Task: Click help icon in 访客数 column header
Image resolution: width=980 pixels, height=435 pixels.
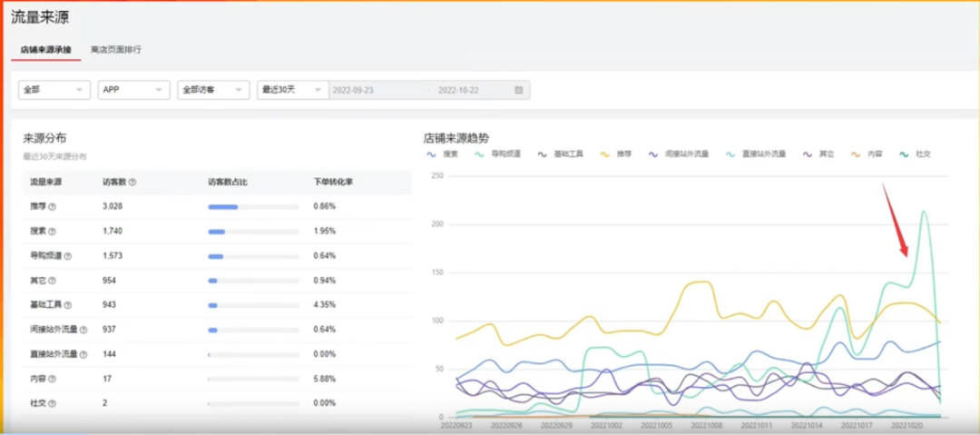Action: pyautogui.click(x=132, y=183)
